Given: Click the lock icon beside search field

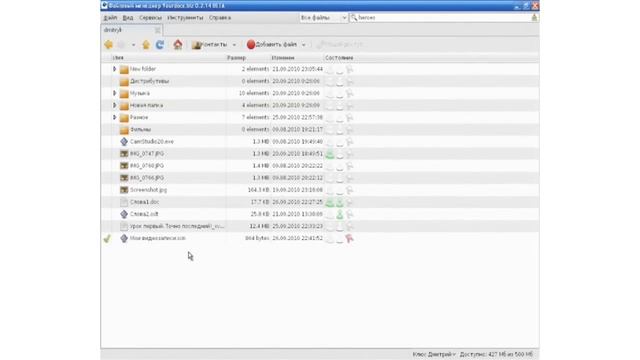Looking at the screenshot, I should tap(534, 18).
